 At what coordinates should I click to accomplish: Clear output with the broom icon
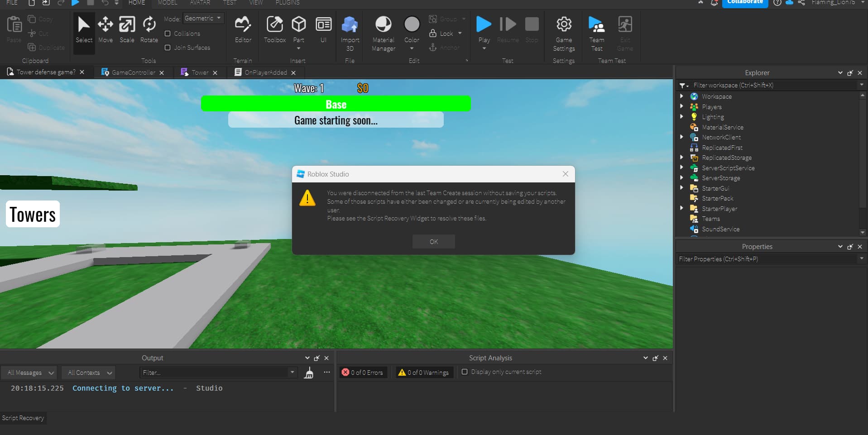pos(309,373)
